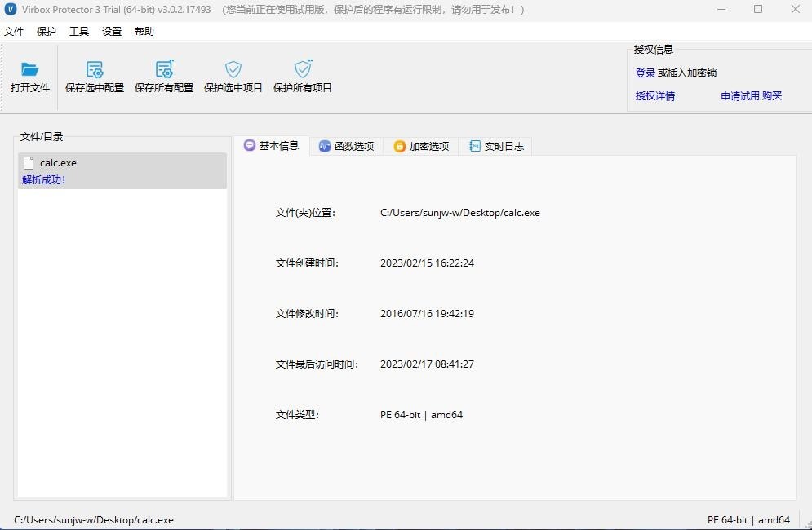Click Save Selected Config (保存选中配置) icon

click(x=95, y=69)
